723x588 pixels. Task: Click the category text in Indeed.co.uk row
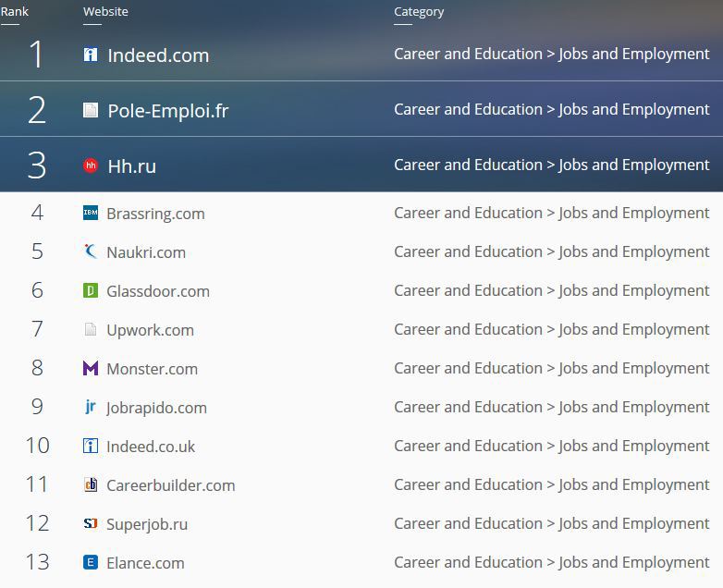[x=551, y=446]
